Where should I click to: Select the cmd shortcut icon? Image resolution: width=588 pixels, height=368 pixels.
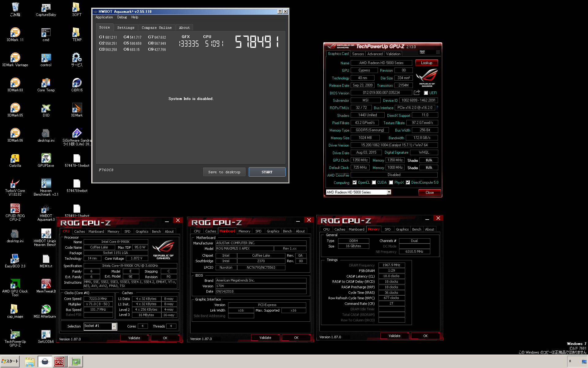point(46,34)
